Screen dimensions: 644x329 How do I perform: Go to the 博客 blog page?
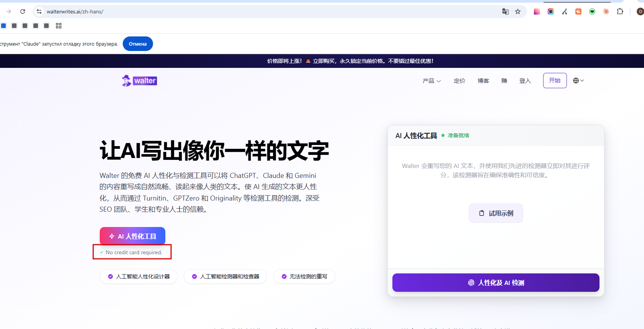(483, 81)
